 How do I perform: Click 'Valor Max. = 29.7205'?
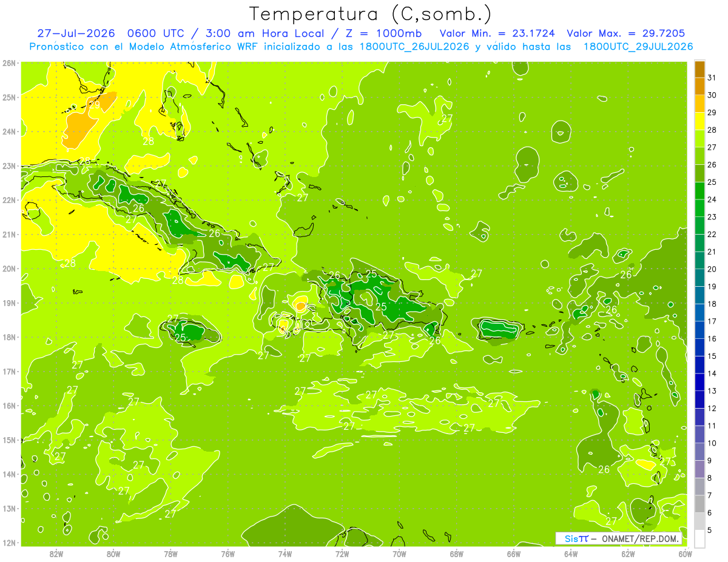(626, 33)
